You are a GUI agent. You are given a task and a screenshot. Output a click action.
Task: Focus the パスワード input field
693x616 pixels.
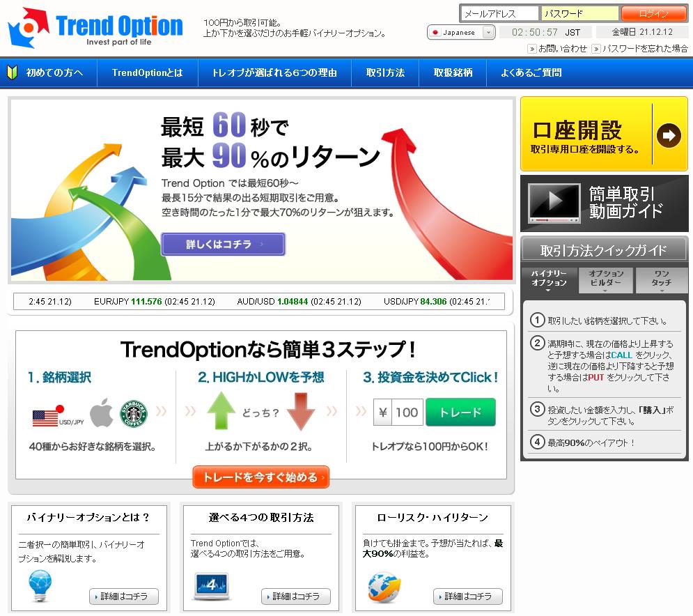click(580, 14)
